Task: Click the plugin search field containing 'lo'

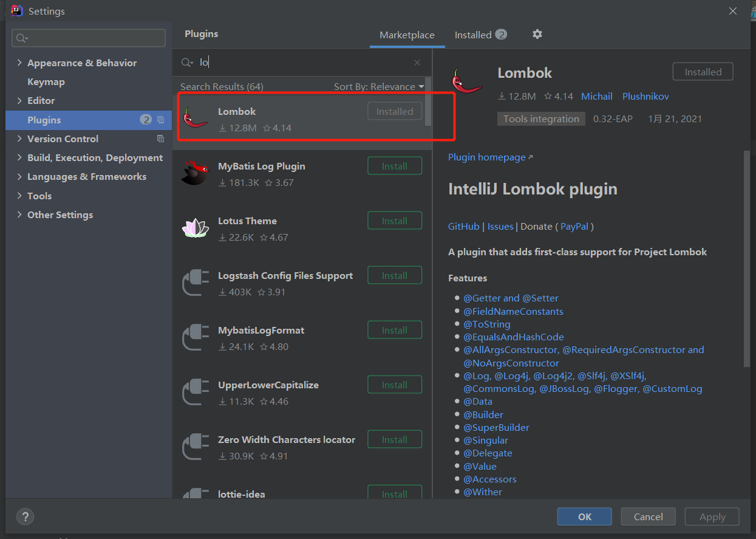Action: click(302, 63)
